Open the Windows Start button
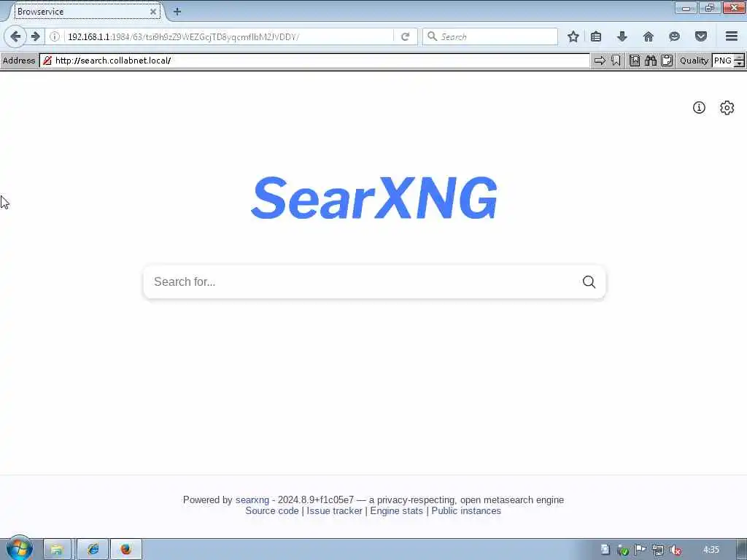The width and height of the screenshot is (747, 560). 19,548
